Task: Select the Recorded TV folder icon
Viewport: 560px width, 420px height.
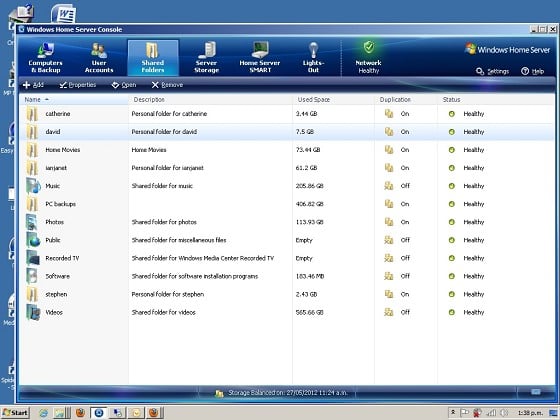Action: point(33,258)
